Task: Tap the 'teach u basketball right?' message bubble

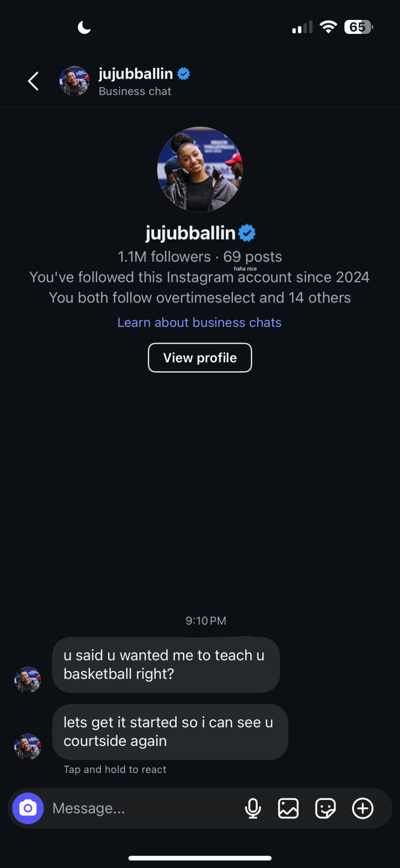Action: click(x=166, y=665)
